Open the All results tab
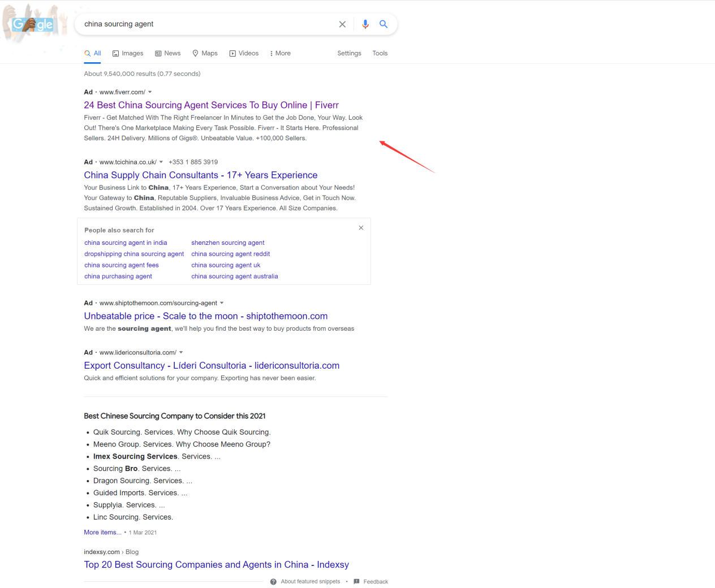The image size is (715, 588). point(93,53)
